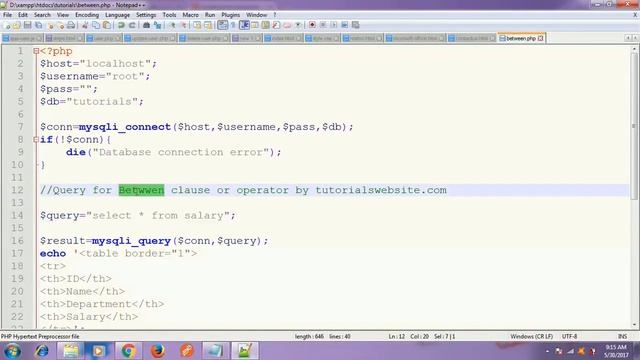The height and width of the screenshot is (360, 640).
Task: Click mysqli_connect on line 7
Action: coord(125,127)
